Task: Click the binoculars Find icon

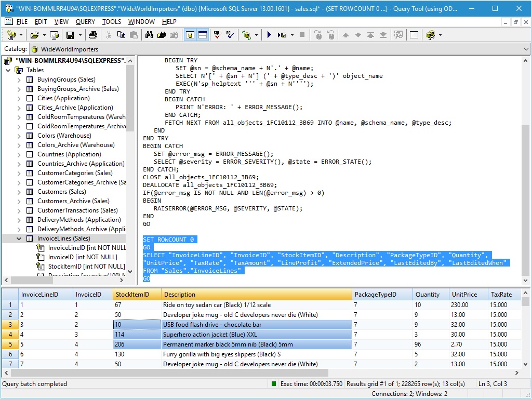Action: pyautogui.click(x=149, y=35)
